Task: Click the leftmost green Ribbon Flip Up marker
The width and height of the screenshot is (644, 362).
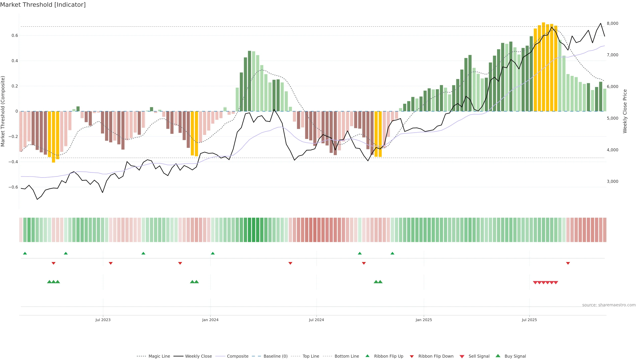Action: coord(25,253)
